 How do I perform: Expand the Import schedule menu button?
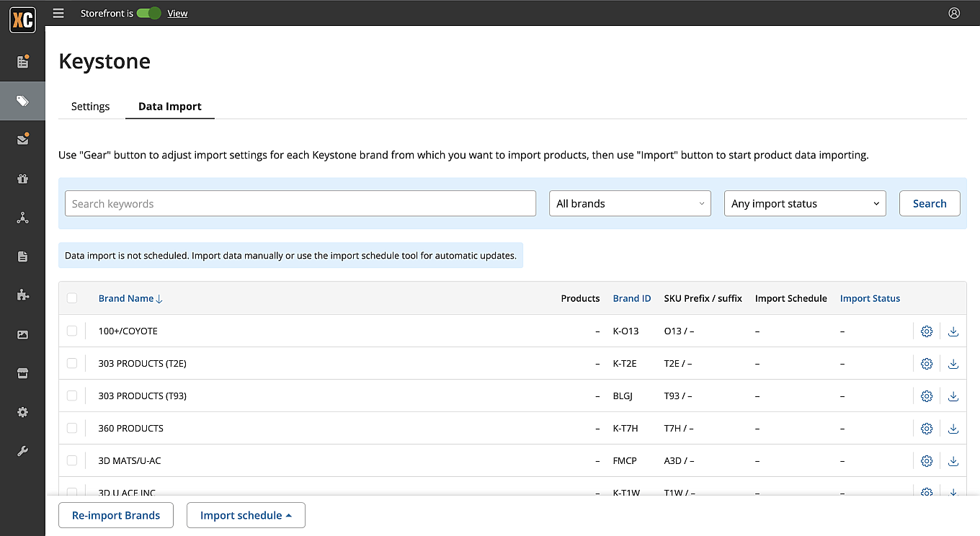pyautogui.click(x=246, y=516)
